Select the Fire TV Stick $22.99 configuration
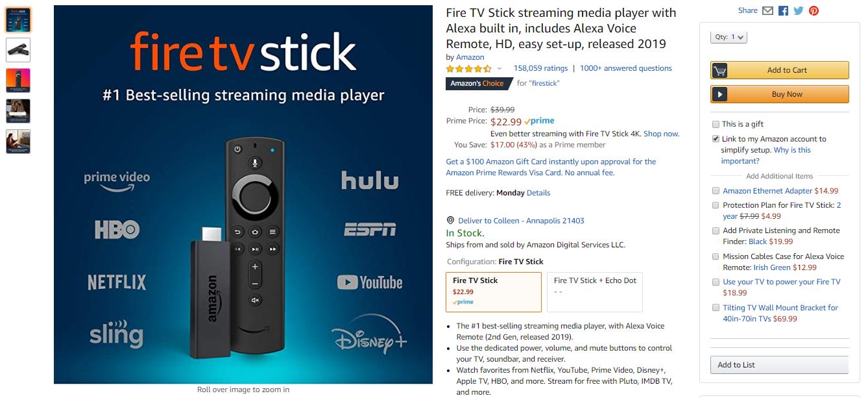 [494, 292]
